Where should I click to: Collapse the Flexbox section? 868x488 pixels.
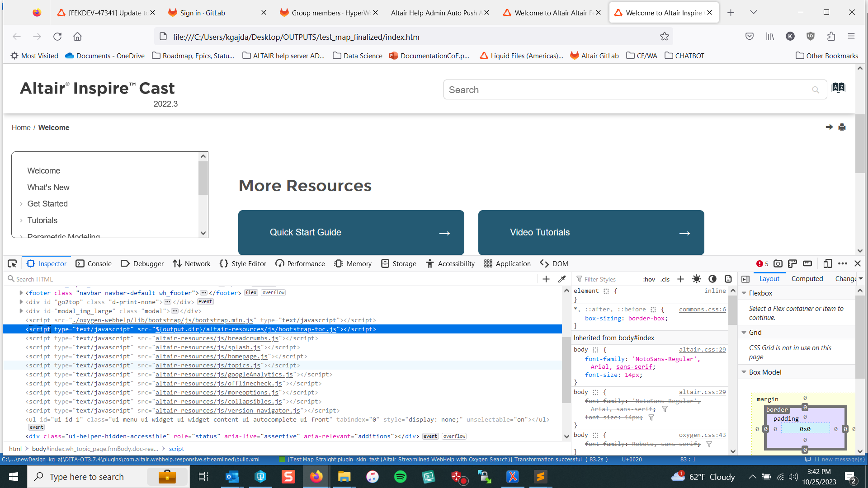744,293
